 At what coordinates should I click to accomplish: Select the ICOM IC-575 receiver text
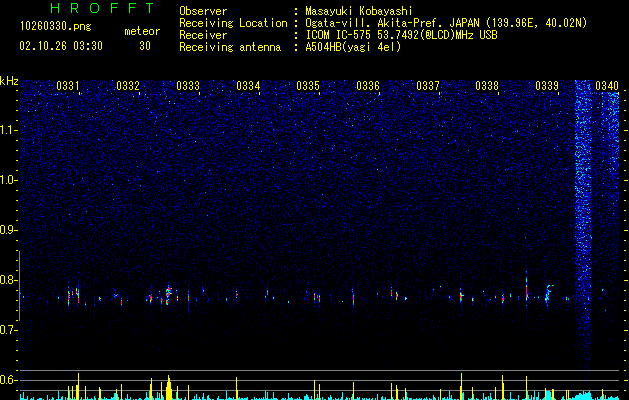(x=401, y=35)
